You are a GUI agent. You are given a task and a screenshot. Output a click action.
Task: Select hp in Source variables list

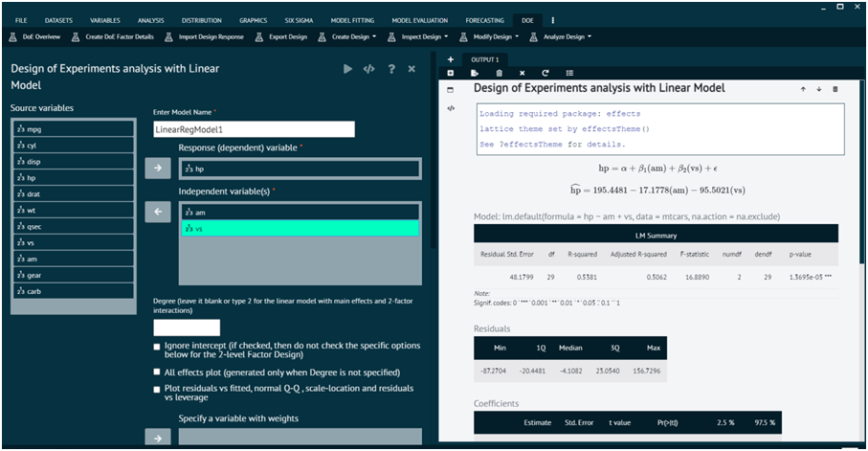(74, 177)
